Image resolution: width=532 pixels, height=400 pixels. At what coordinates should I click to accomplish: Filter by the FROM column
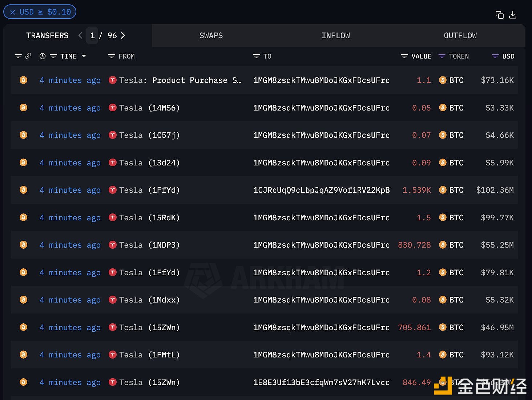(x=112, y=56)
